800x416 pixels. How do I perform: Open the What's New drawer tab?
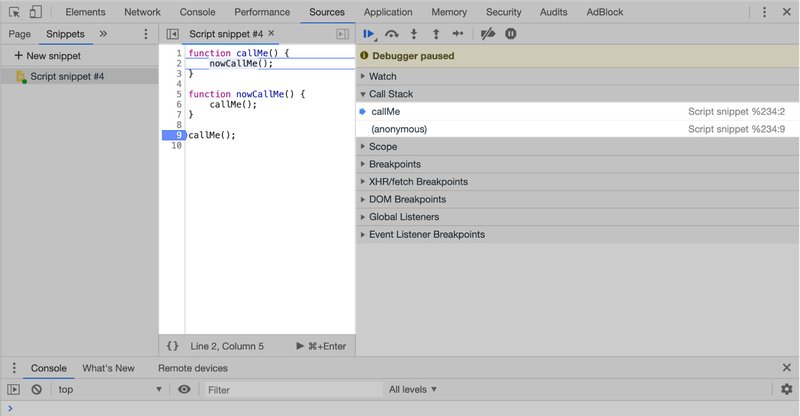[x=108, y=368]
